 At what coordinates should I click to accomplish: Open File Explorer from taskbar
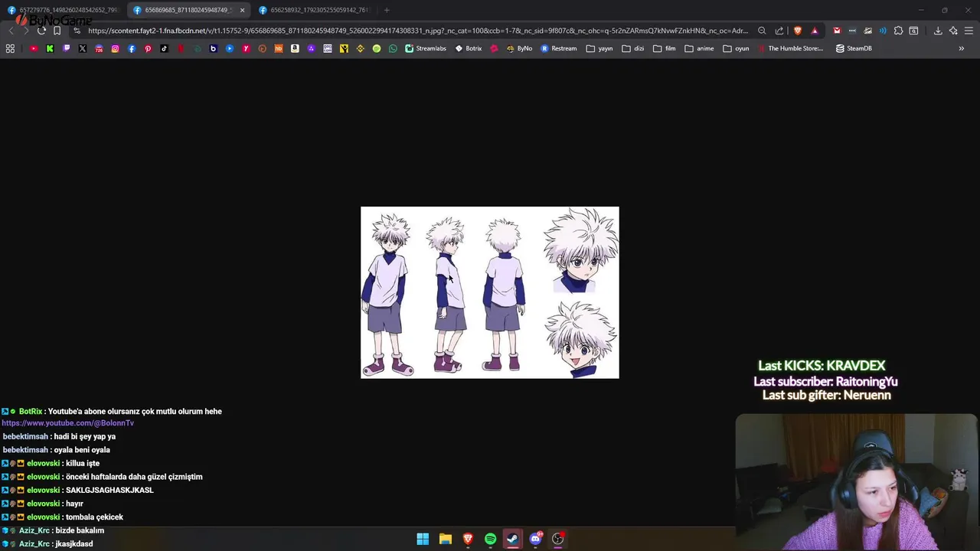(x=445, y=539)
